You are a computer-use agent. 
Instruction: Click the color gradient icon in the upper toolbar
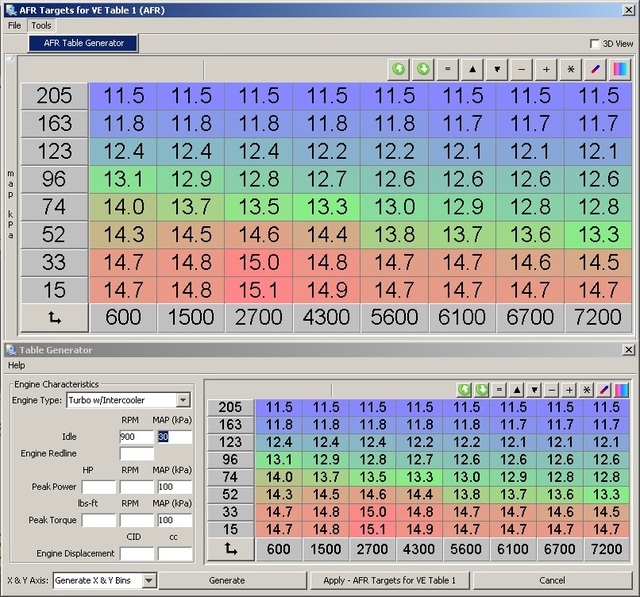pos(620,69)
